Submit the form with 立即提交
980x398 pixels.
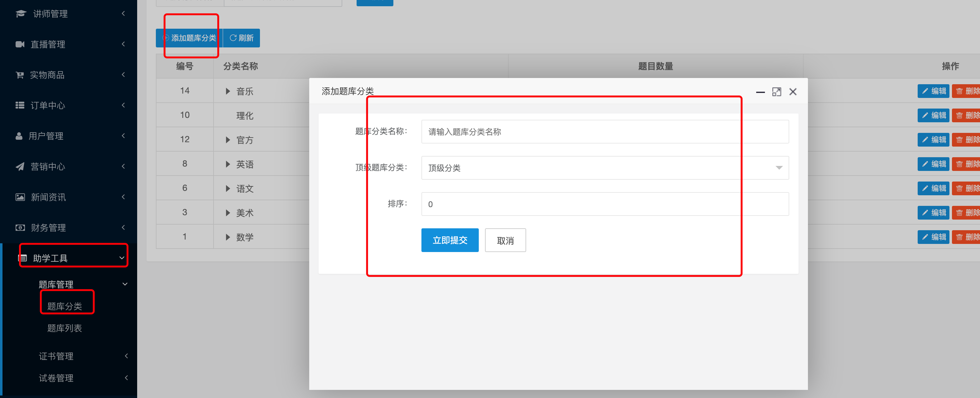point(450,240)
